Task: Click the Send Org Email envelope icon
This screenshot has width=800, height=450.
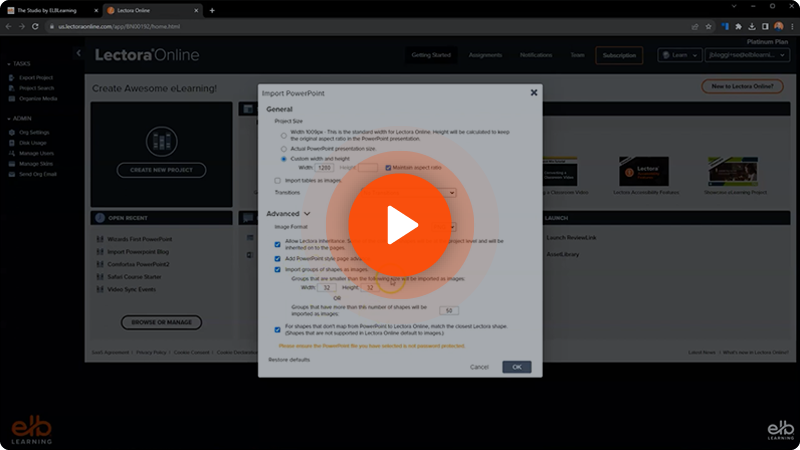Action: tap(12, 174)
